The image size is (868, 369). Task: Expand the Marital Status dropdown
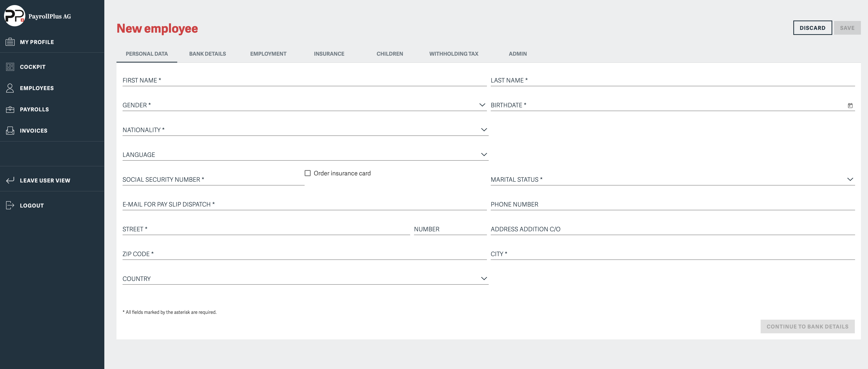(850, 179)
